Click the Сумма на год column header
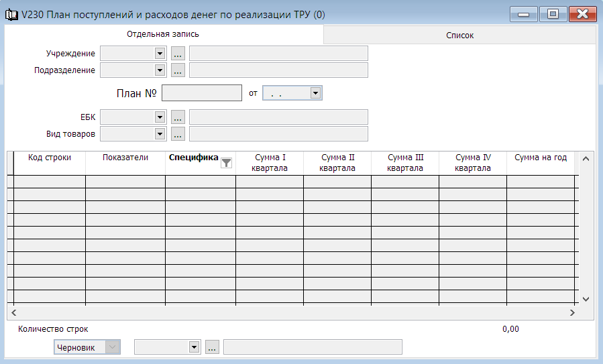Screen dimensions: 603x364 click(541, 158)
